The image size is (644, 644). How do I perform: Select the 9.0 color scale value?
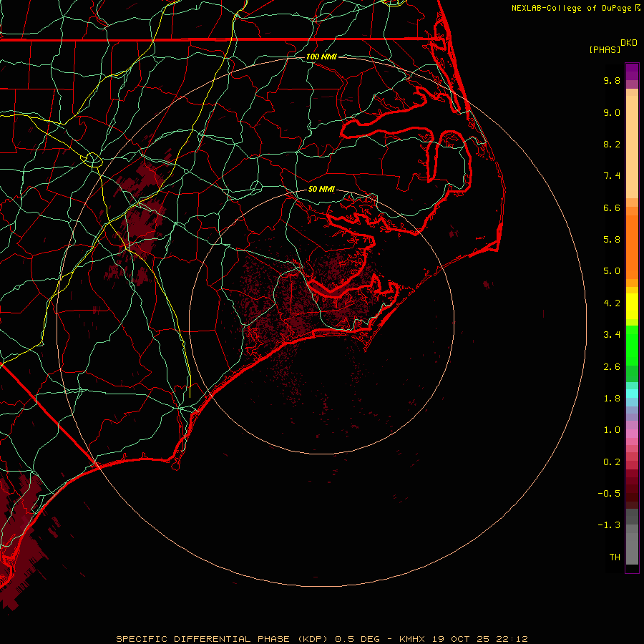pyautogui.click(x=612, y=112)
